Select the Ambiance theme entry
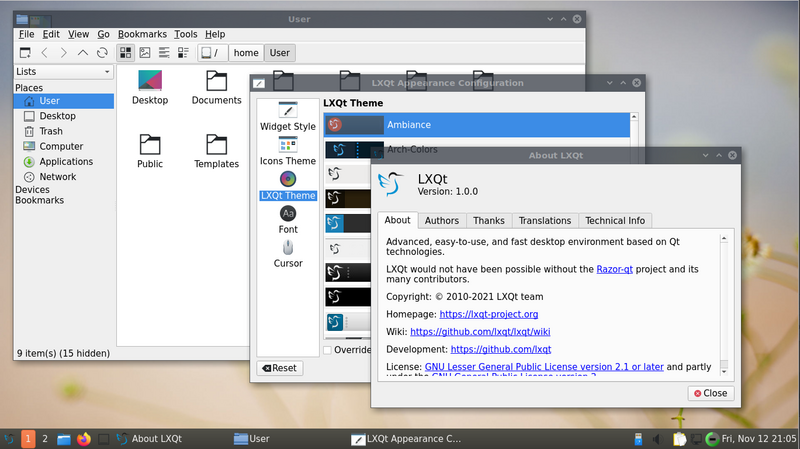 pyautogui.click(x=480, y=125)
